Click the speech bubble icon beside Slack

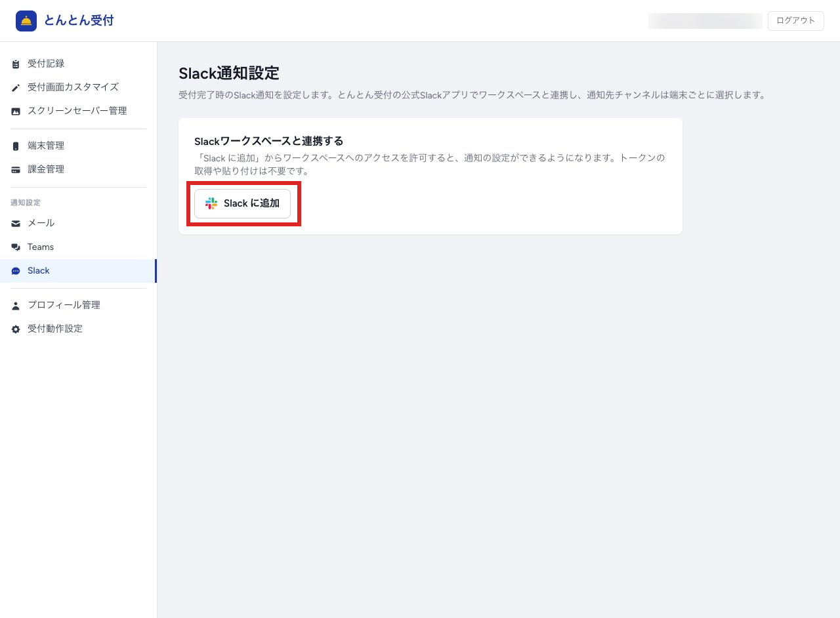coord(16,271)
